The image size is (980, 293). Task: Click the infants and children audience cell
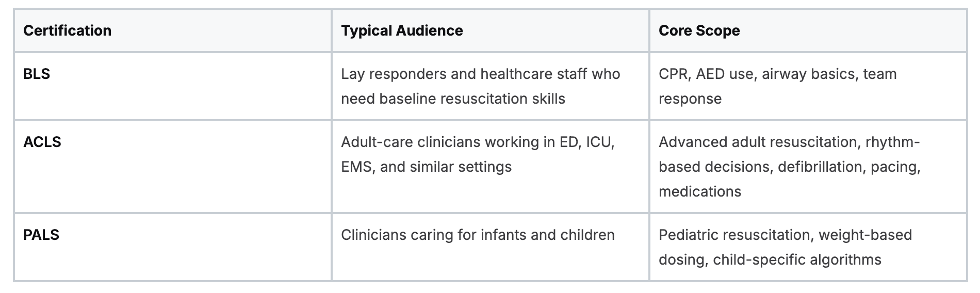tap(490, 247)
